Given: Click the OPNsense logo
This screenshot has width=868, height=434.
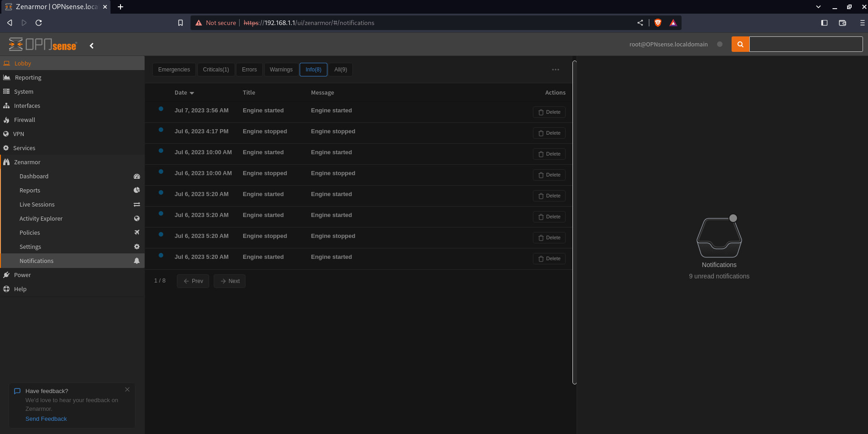Looking at the screenshot, I should click(x=43, y=45).
